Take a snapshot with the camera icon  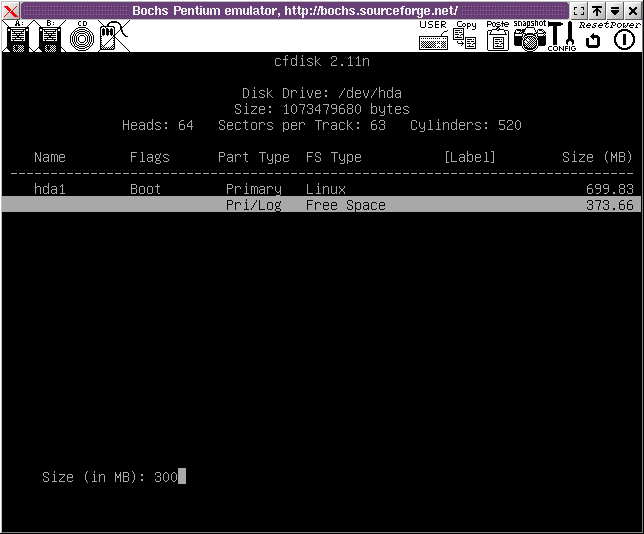(x=529, y=37)
